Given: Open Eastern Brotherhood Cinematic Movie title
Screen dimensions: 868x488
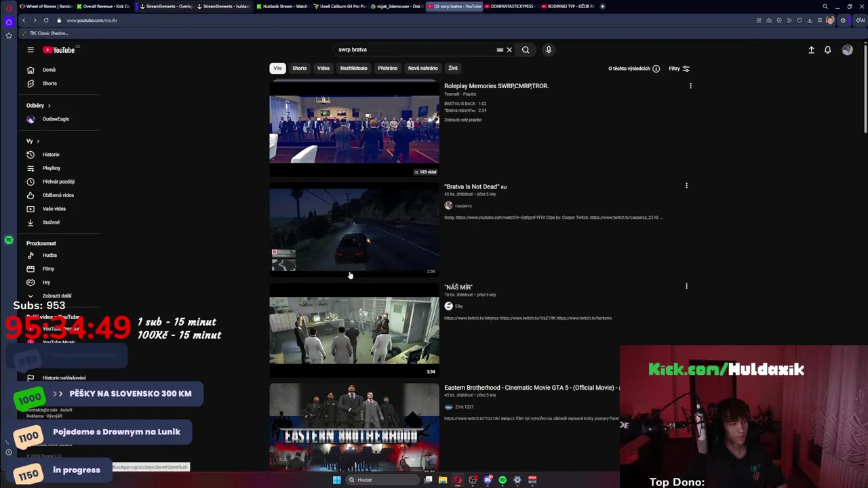Looking at the screenshot, I should click(532, 388).
